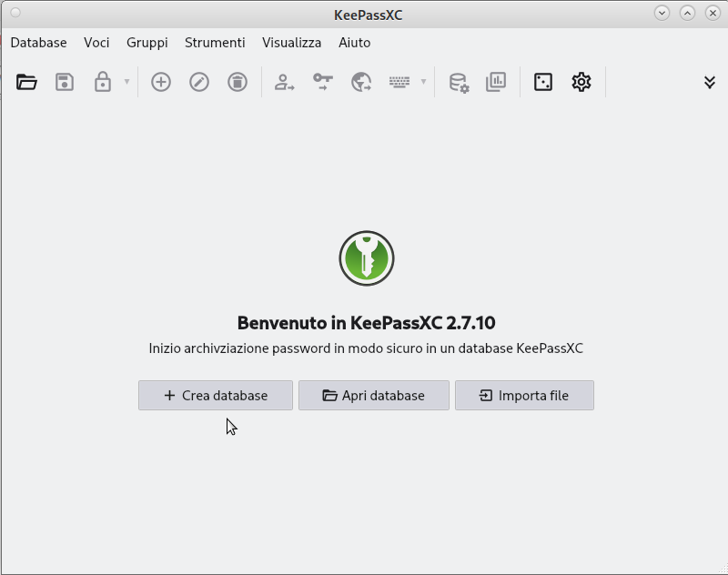Click the Crea database button
Image resolution: width=728 pixels, height=575 pixels.
coord(216,396)
